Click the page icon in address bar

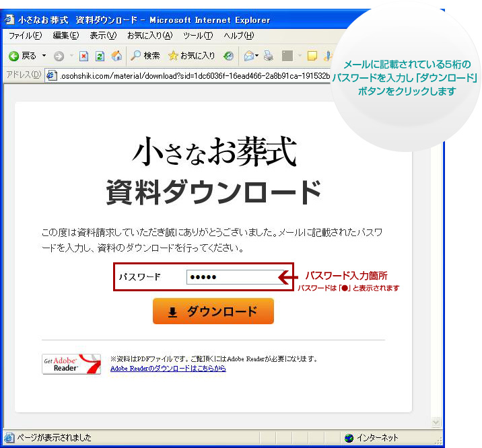click(51, 75)
